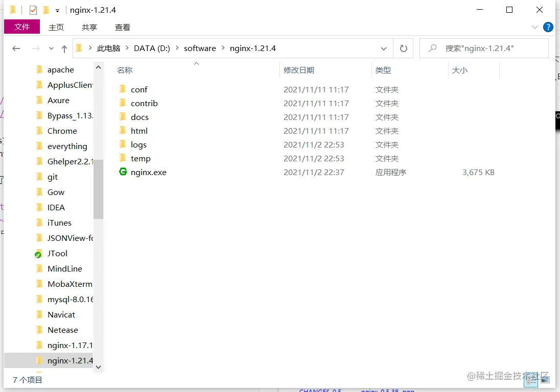
Task: Sort by the 大小 column header
Action: pos(460,70)
